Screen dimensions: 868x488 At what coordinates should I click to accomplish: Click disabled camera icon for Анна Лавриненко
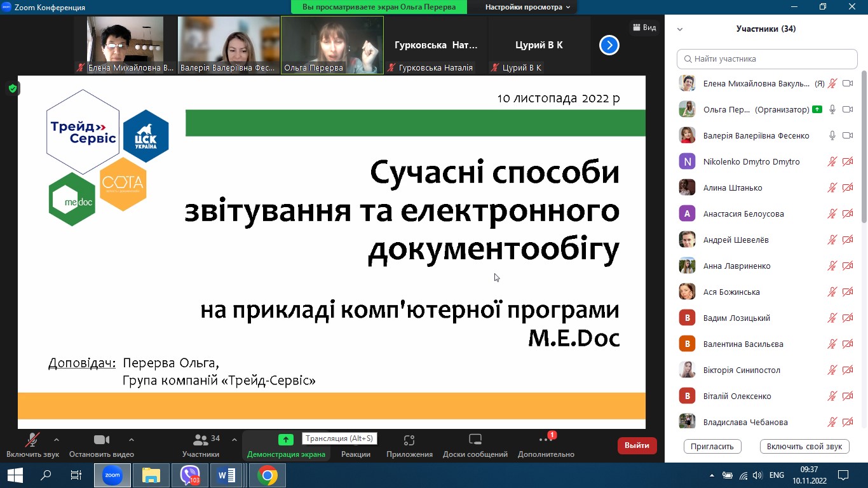[848, 266]
